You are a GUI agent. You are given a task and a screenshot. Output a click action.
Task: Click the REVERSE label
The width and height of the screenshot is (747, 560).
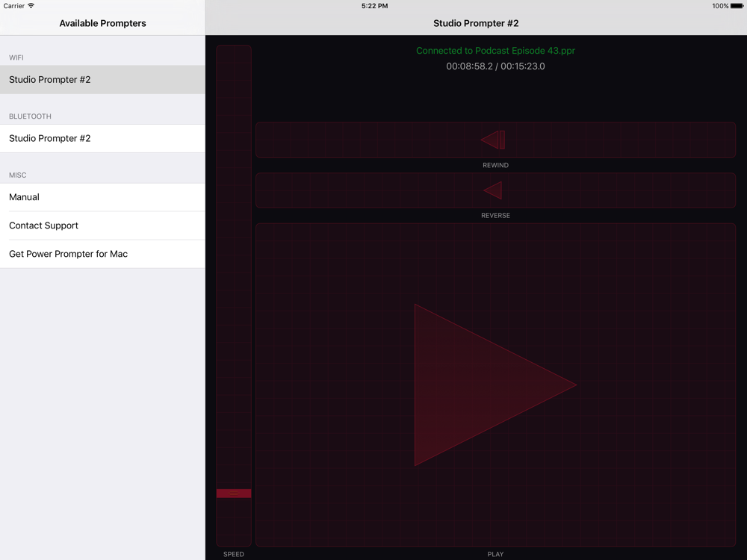point(495,215)
